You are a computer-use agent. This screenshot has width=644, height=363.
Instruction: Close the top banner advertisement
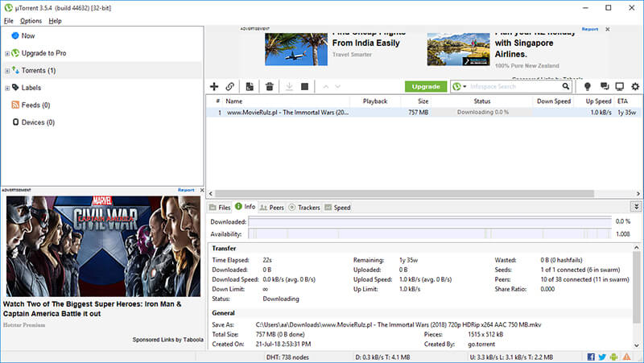point(608,29)
